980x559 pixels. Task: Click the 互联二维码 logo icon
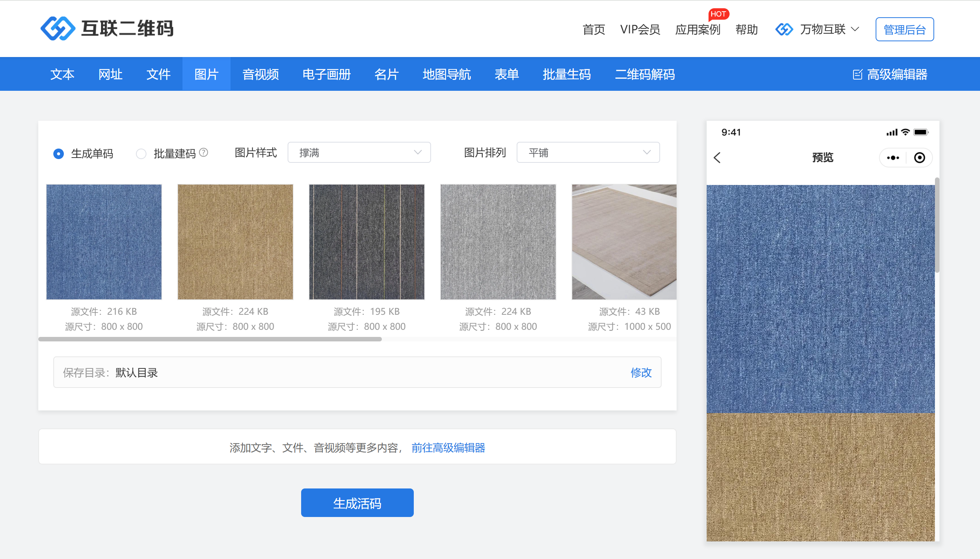pos(57,29)
